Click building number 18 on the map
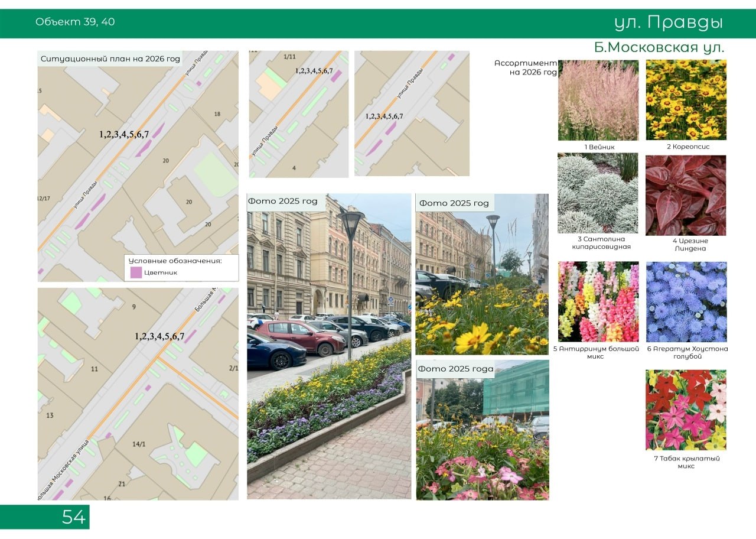The width and height of the screenshot is (756, 539). tap(217, 114)
